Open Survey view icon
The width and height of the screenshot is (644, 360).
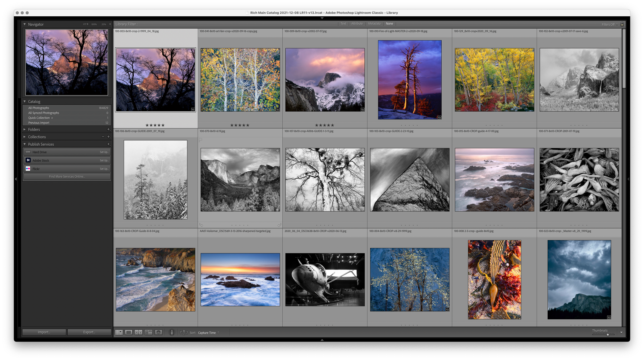[x=149, y=332]
